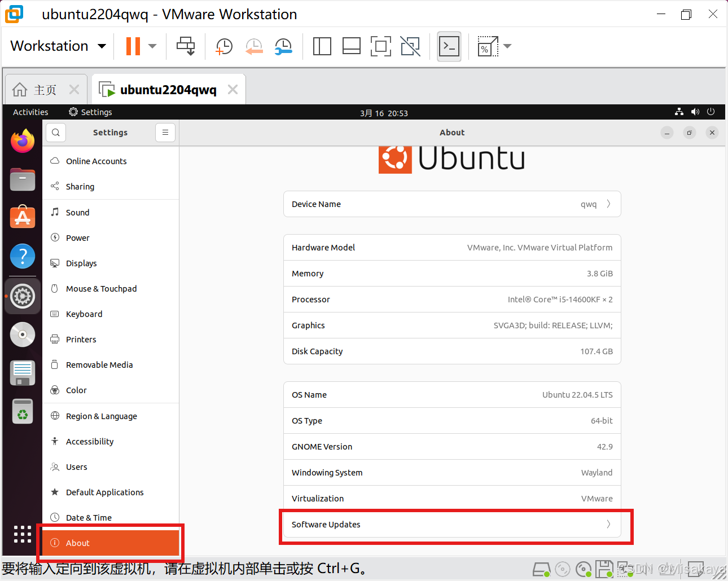Open Ubuntu Software from the dock
This screenshot has height=581, width=728.
click(x=23, y=217)
